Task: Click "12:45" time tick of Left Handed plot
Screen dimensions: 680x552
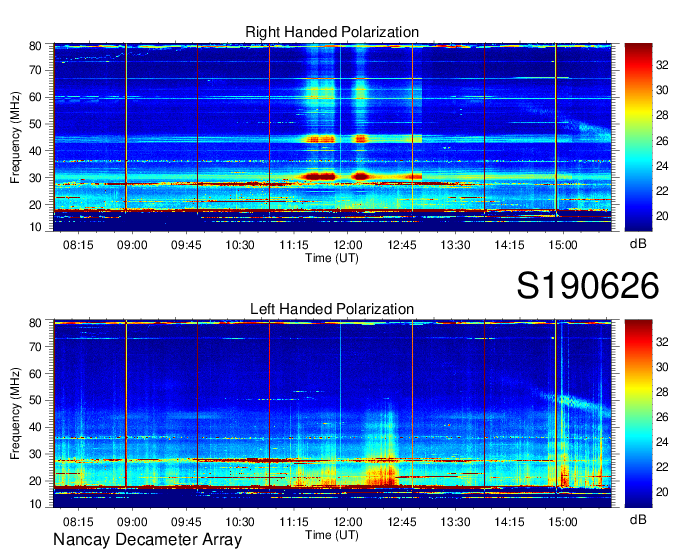Action: (402, 522)
